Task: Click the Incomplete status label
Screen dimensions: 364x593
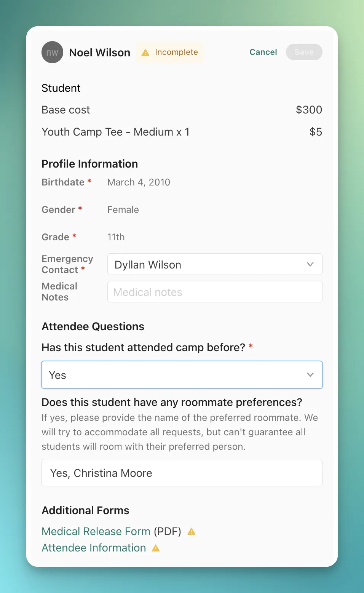Action: pos(176,52)
